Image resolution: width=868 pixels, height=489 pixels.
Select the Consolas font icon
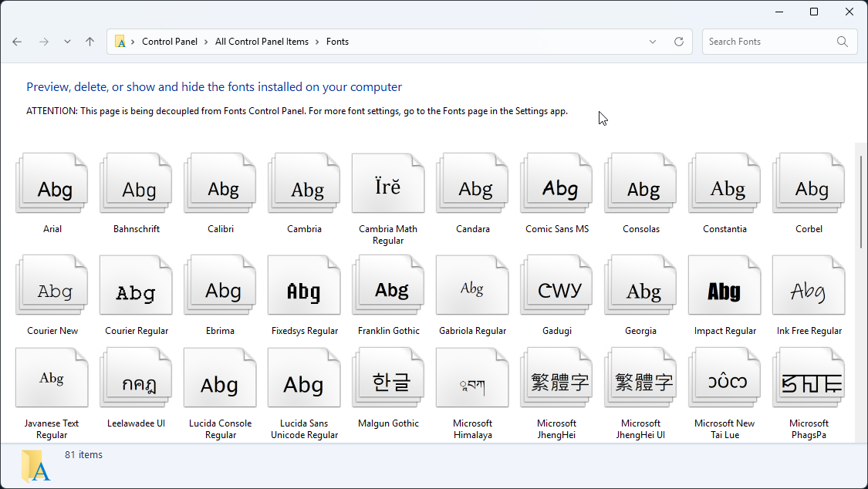click(641, 183)
